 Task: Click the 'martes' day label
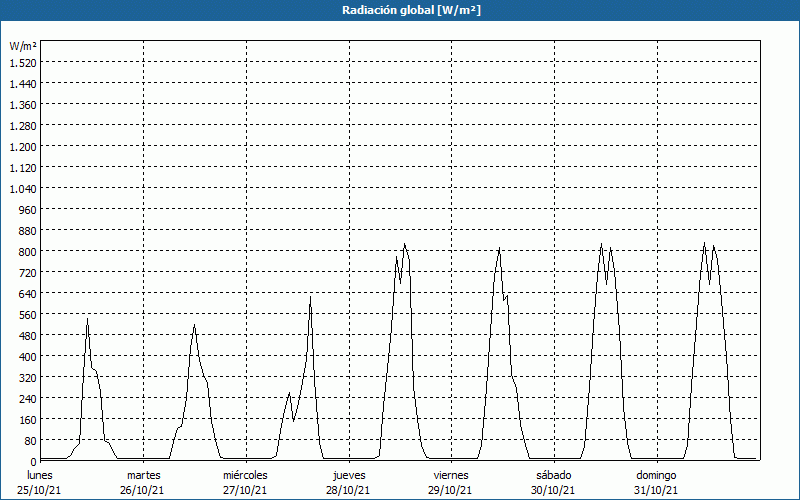tap(144, 475)
